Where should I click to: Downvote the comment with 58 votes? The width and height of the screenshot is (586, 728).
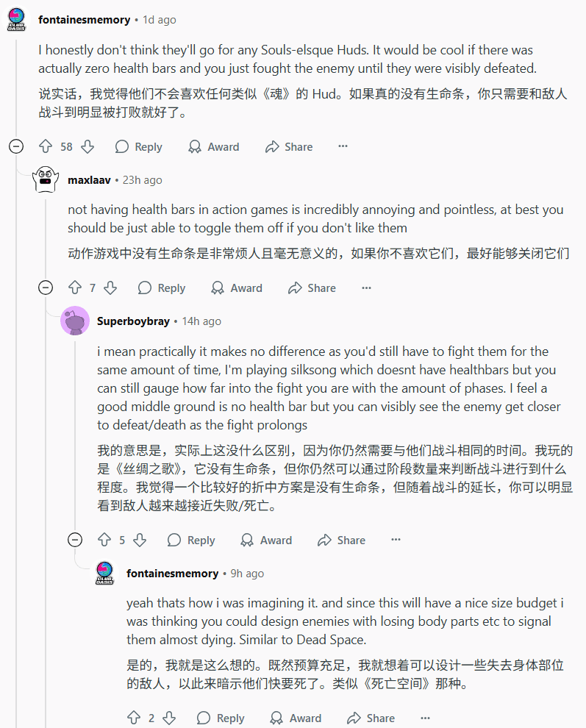87,146
